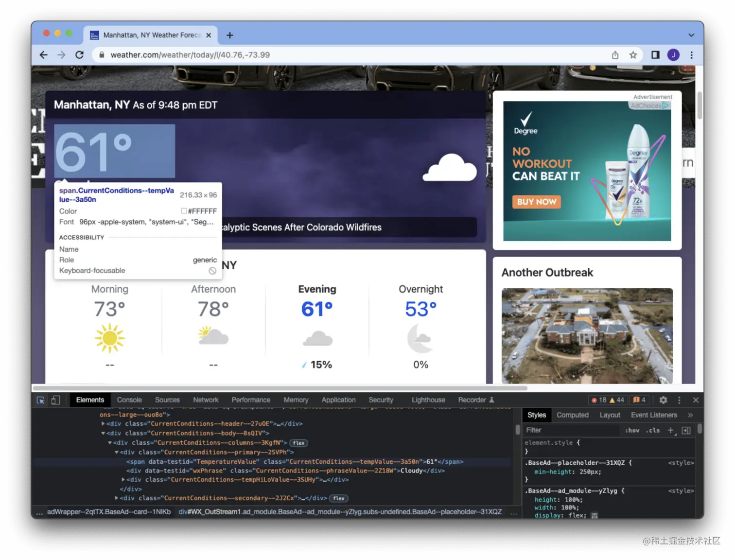
Task: Select adWrapper breadcrumb item
Action: coord(109,512)
